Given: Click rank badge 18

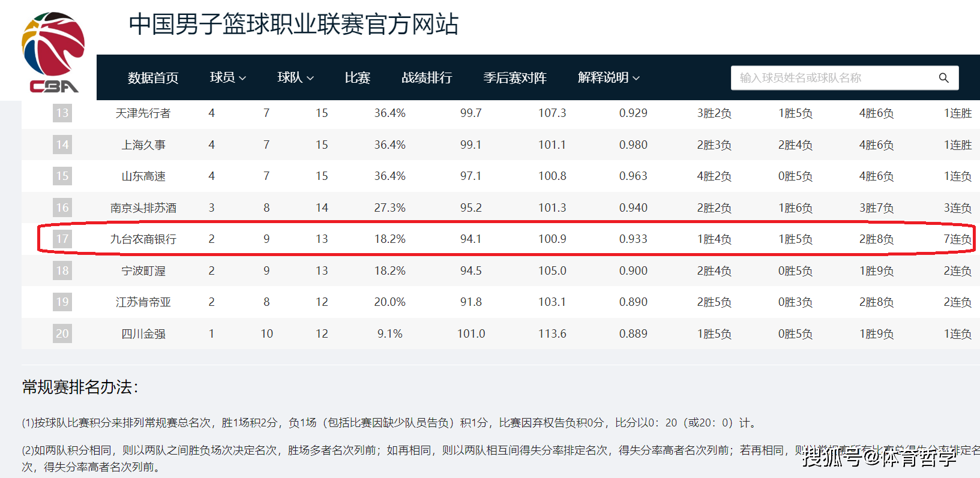Looking at the screenshot, I should [x=62, y=270].
